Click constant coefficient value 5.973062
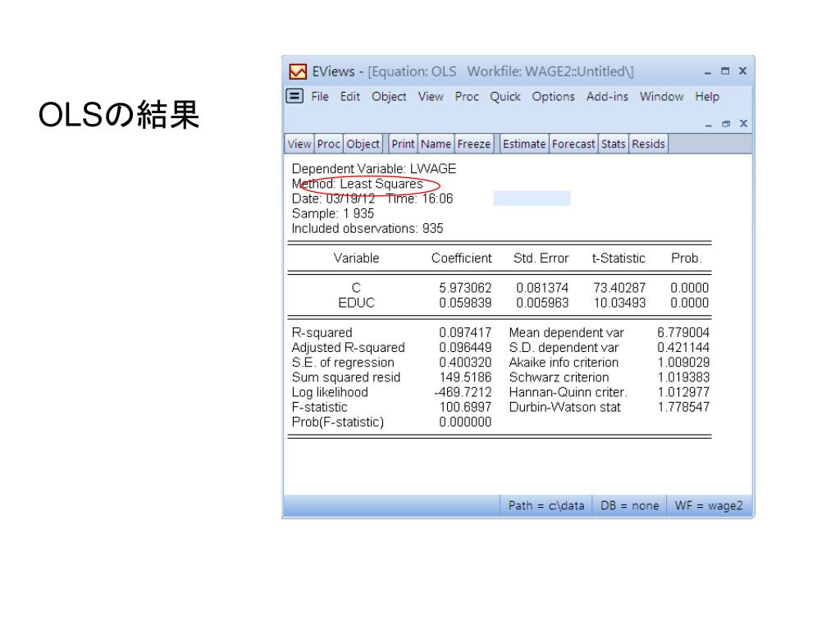This screenshot has height=630, width=840. click(x=465, y=288)
